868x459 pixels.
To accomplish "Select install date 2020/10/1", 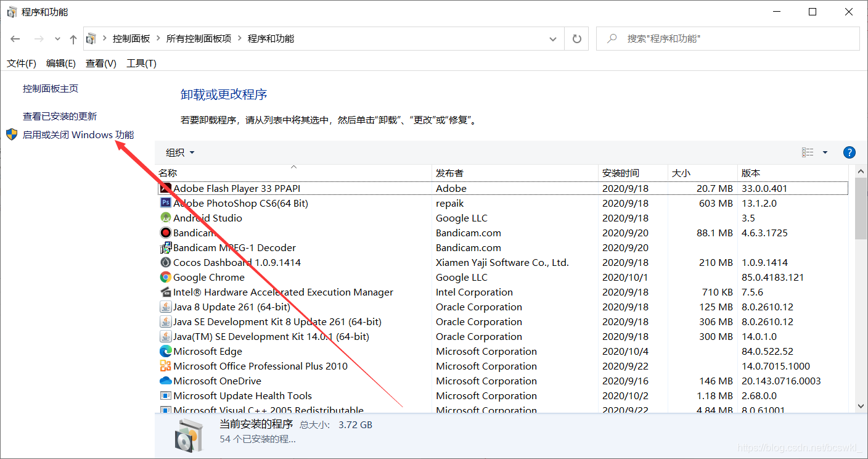I will [625, 277].
